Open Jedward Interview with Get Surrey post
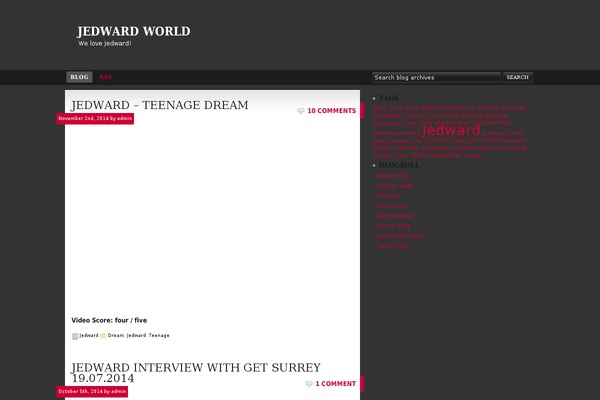This screenshot has height=400, width=600. coord(196,372)
